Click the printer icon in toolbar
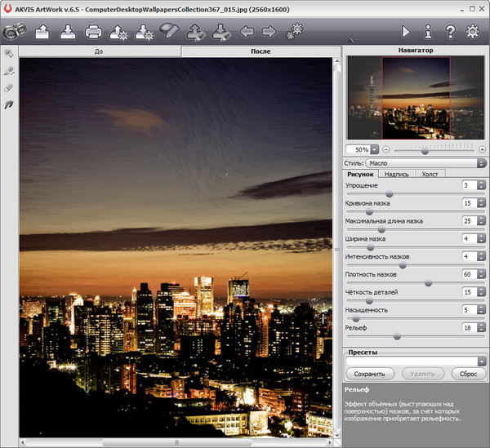Viewport: 490px width, 448px height. point(94,32)
